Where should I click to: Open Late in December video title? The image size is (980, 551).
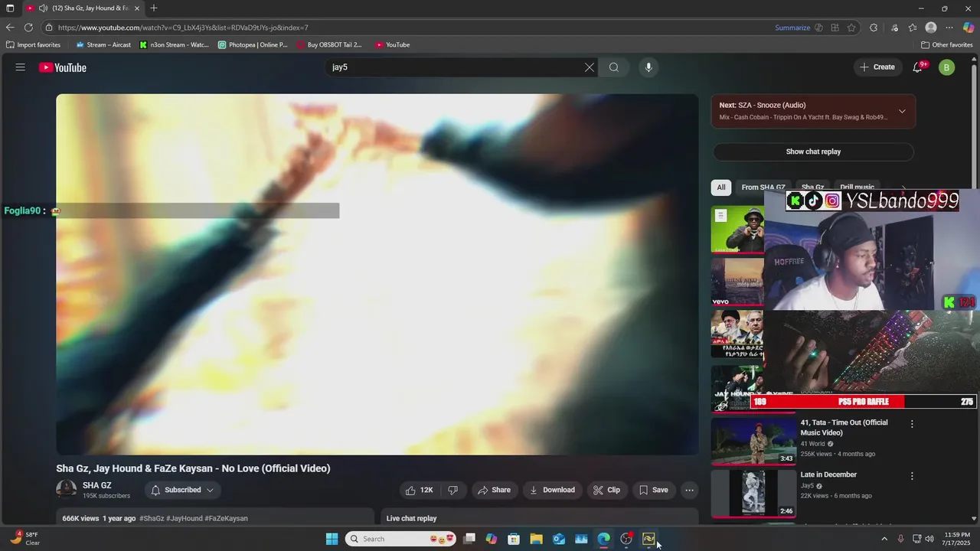coord(828,474)
